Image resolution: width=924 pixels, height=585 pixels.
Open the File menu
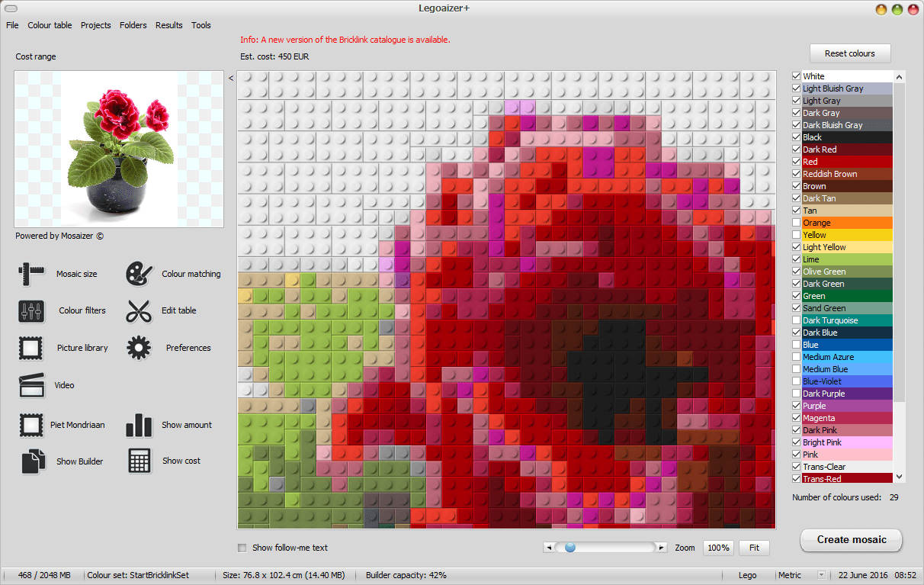[x=12, y=25]
